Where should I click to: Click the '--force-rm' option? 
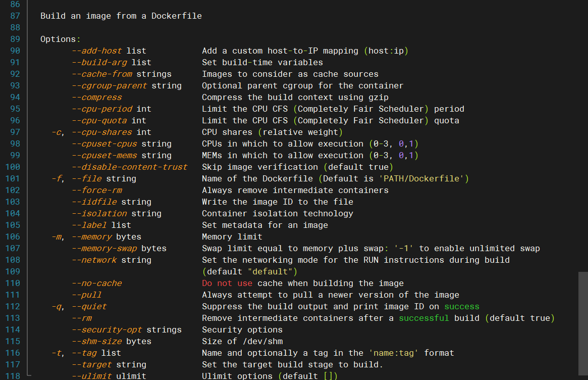(x=97, y=191)
